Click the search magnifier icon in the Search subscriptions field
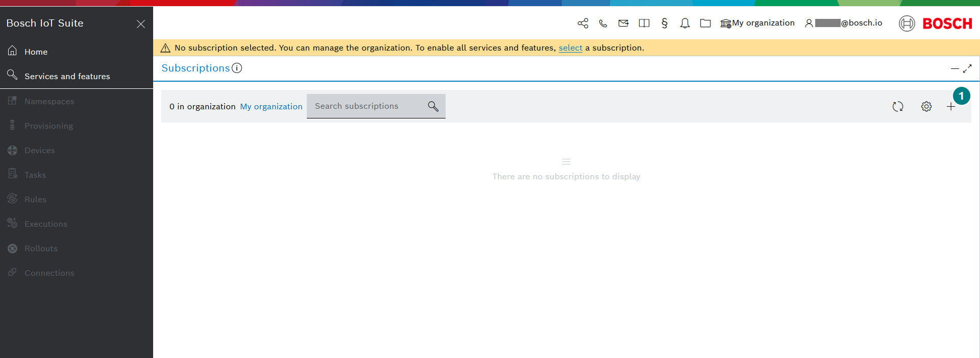Image resolution: width=980 pixels, height=358 pixels. (x=433, y=106)
